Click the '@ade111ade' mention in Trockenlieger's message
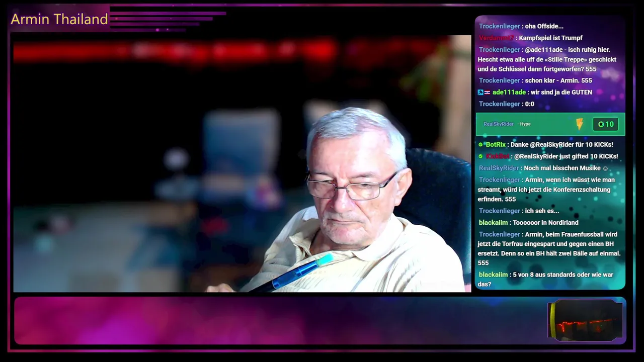The width and height of the screenshot is (644, 362). 543,50
